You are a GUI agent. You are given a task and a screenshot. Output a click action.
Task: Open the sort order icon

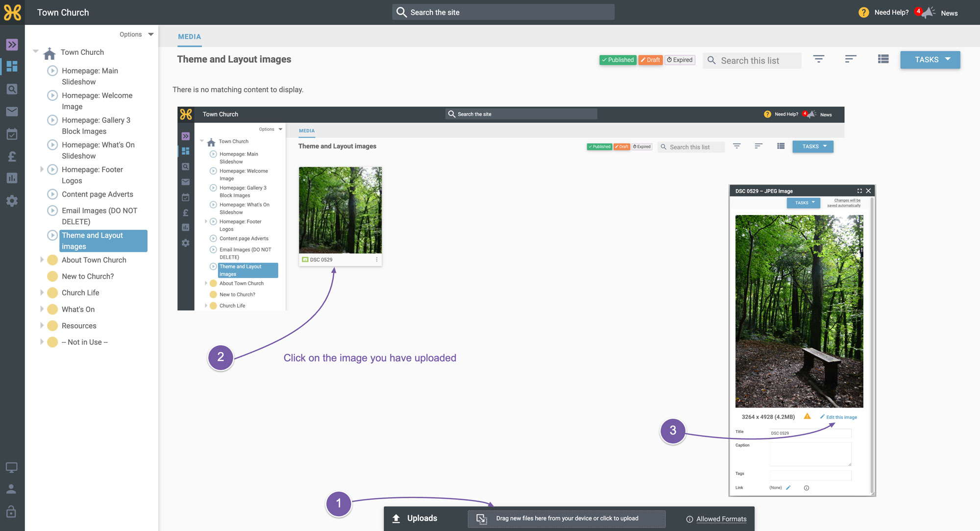coord(851,59)
